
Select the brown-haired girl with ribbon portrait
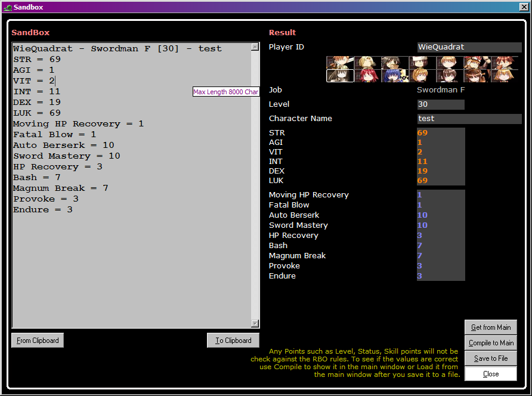477,76
